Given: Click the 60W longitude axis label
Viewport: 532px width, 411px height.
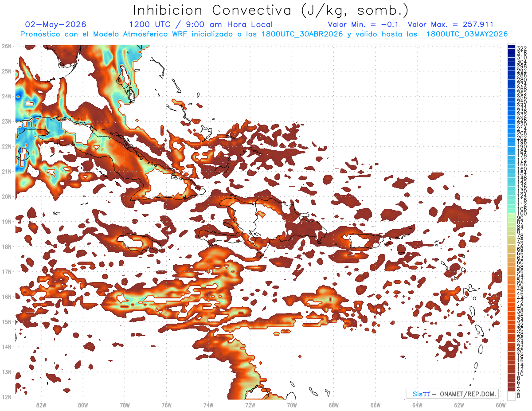Looking at the screenshot, I should pos(501,405).
